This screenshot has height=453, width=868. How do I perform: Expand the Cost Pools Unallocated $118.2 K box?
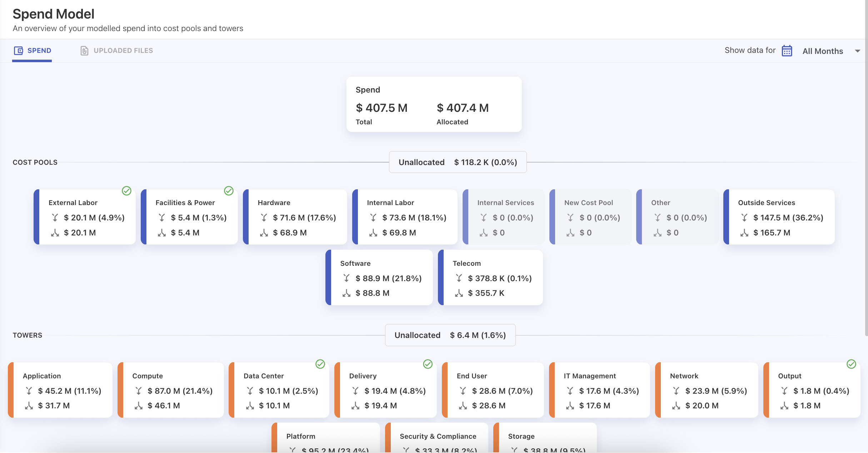click(458, 162)
